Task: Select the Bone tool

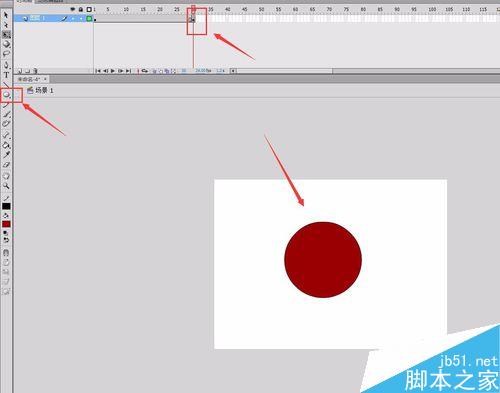Action: click(6, 135)
